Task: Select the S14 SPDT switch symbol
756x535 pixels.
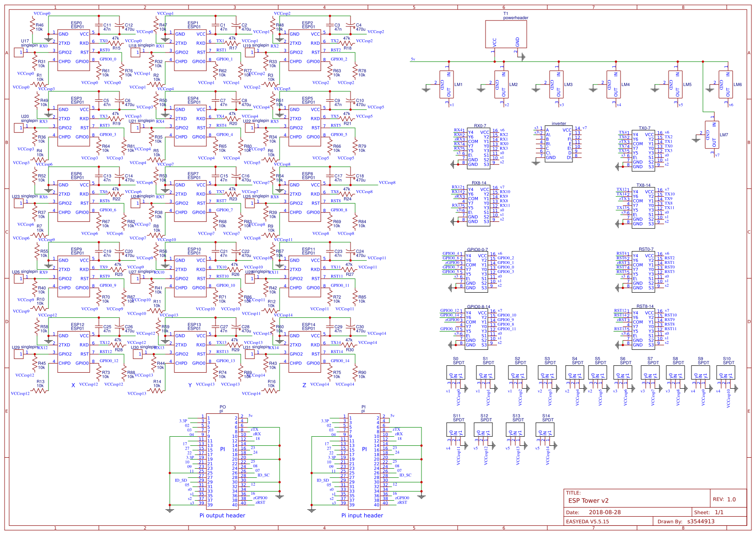Action: [545, 429]
